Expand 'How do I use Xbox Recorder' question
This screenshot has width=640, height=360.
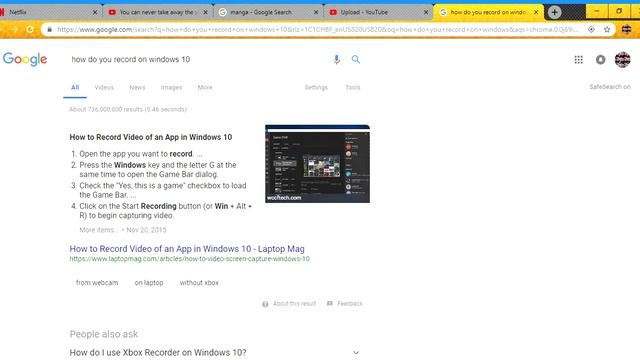[x=356, y=353]
